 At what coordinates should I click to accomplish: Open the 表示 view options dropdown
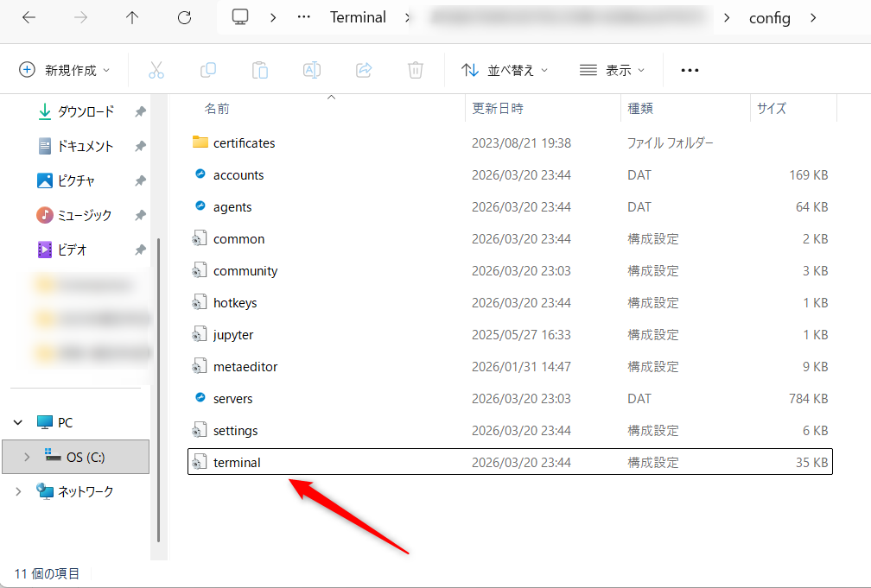(612, 70)
